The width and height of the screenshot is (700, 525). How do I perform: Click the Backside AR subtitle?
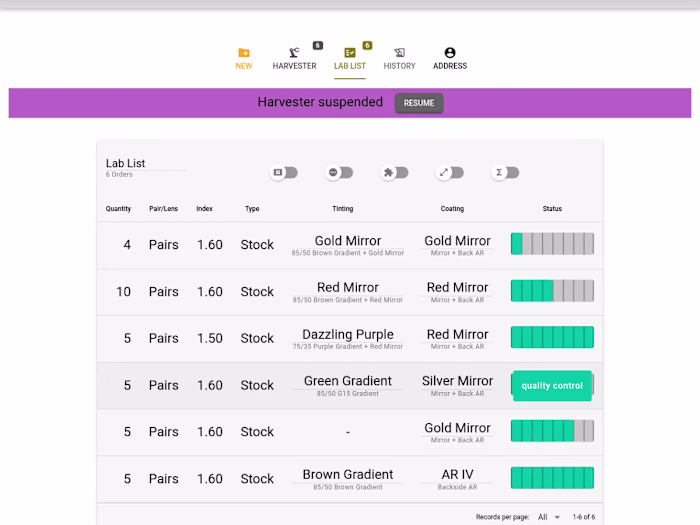(458, 487)
